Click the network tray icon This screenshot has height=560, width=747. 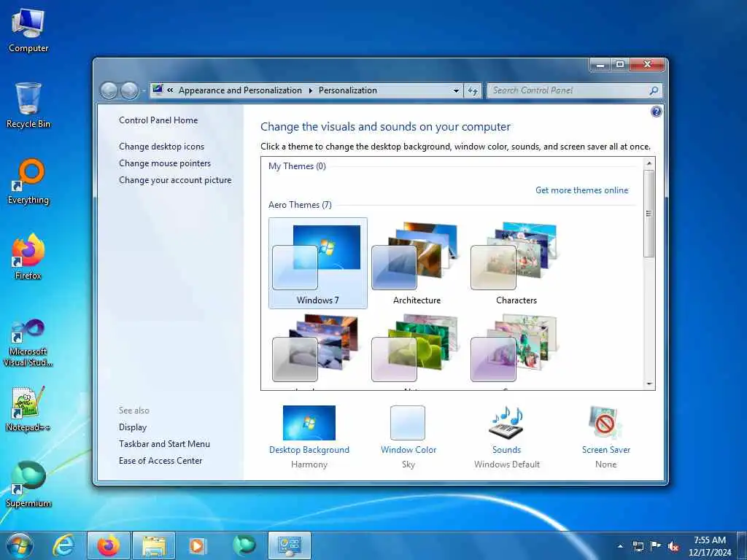pyautogui.click(x=638, y=546)
